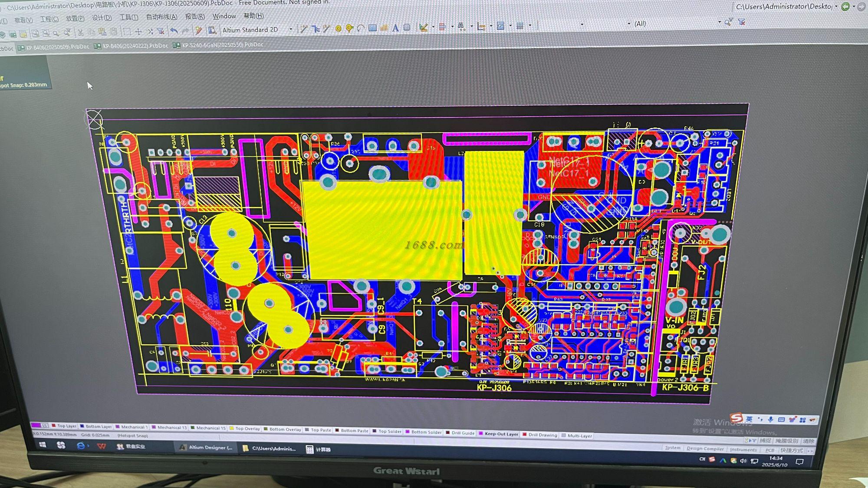Click the 清除 Clear button
Image resolution: width=868 pixels, height=488 pixels.
(808, 441)
